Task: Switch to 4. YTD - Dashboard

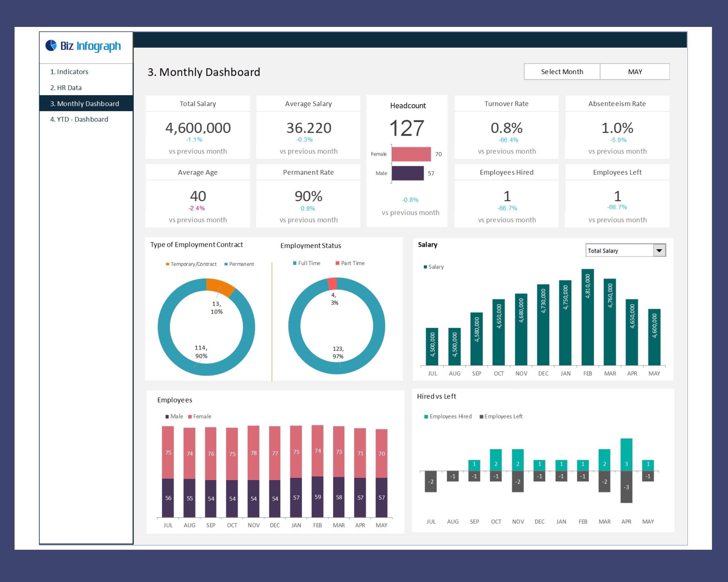Action: tap(79, 119)
